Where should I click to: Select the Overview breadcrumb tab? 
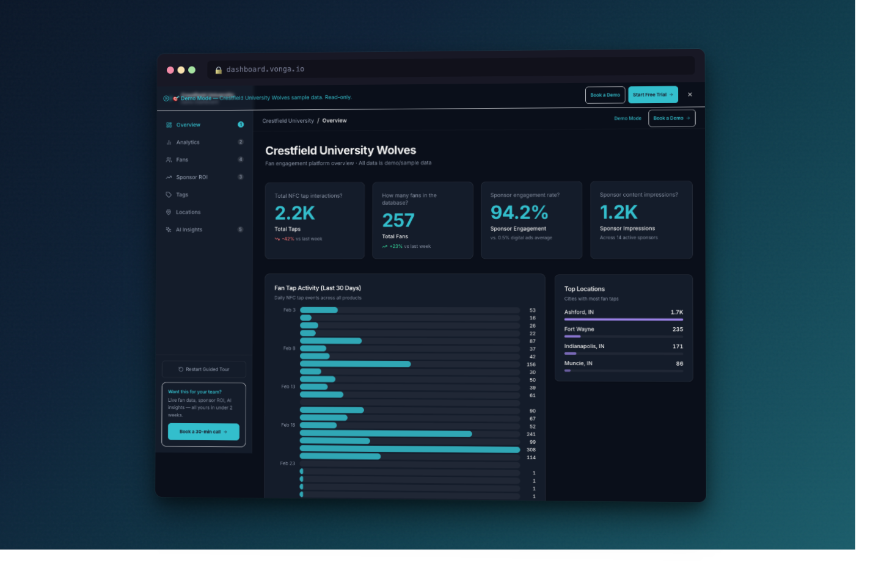coord(335,120)
